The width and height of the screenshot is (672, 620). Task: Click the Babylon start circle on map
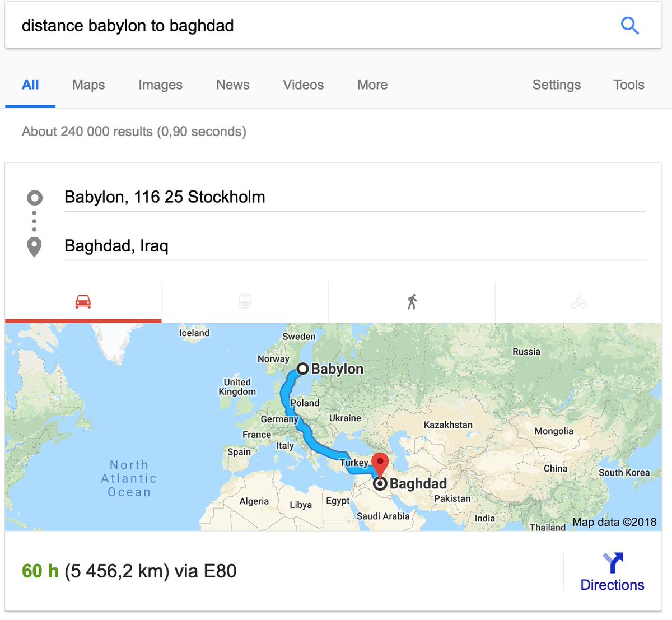tap(302, 369)
